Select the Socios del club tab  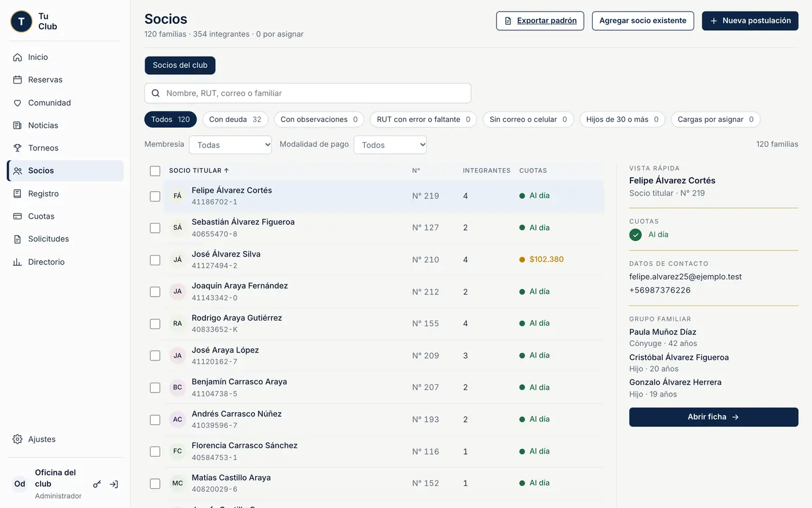(x=180, y=65)
